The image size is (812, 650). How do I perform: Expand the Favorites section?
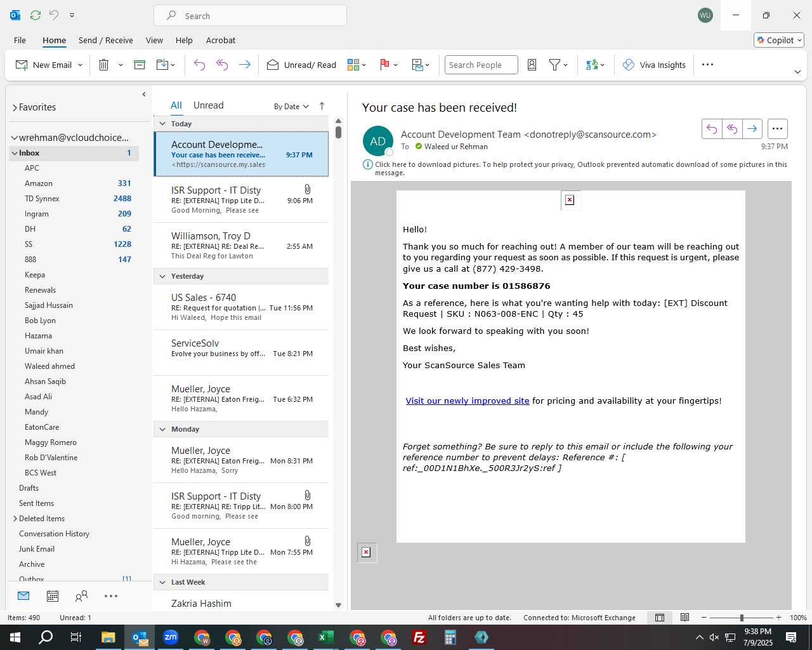click(15, 108)
